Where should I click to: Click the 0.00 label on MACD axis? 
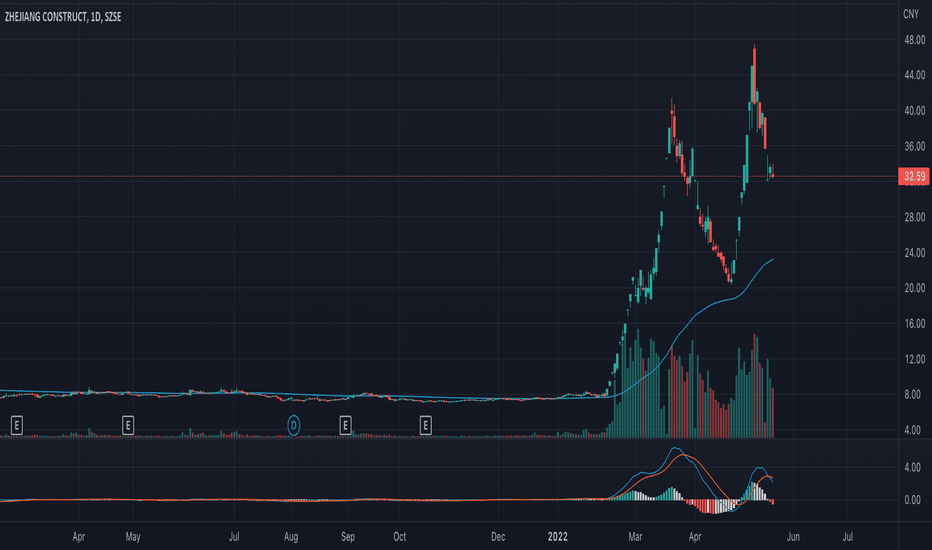click(912, 500)
